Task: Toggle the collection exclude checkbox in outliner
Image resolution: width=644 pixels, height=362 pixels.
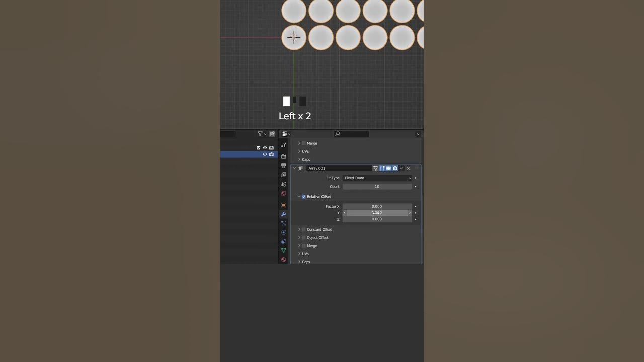Action: pos(259,148)
